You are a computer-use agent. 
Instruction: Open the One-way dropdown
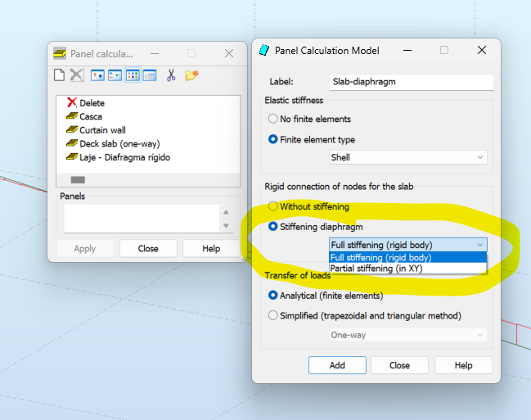pos(408,335)
